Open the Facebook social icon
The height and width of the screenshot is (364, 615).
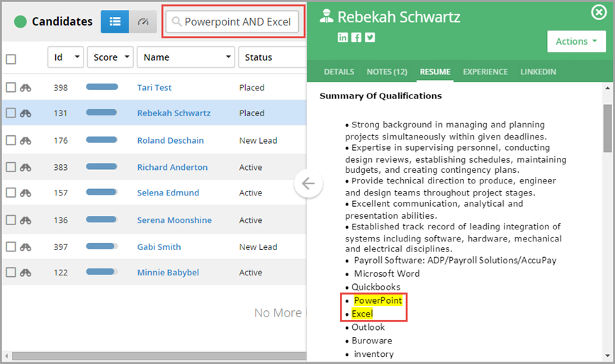tap(356, 38)
